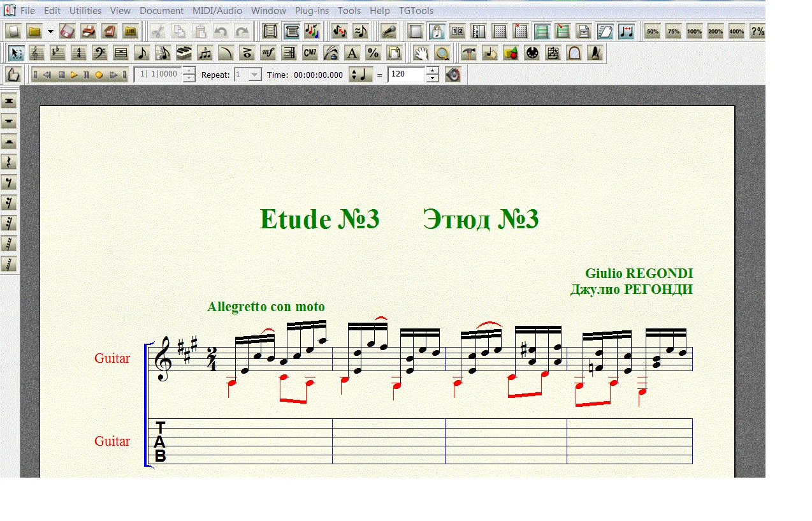The image size is (812, 521).
Task: Toggle the grid display icon
Action: click(500, 31)
